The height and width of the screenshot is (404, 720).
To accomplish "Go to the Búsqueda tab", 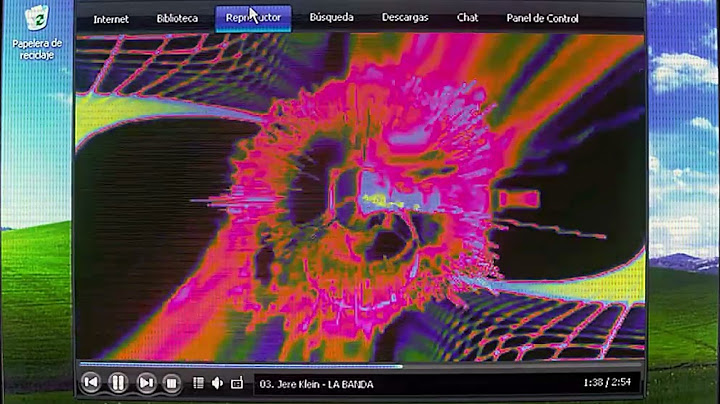I will coord(332,17).
